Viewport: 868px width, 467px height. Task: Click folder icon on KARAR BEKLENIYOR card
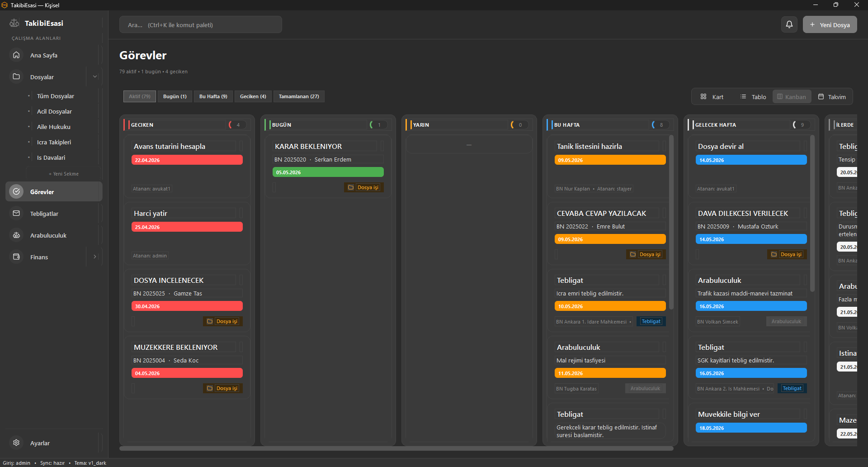pyautogui.click(x=351, y=187)
